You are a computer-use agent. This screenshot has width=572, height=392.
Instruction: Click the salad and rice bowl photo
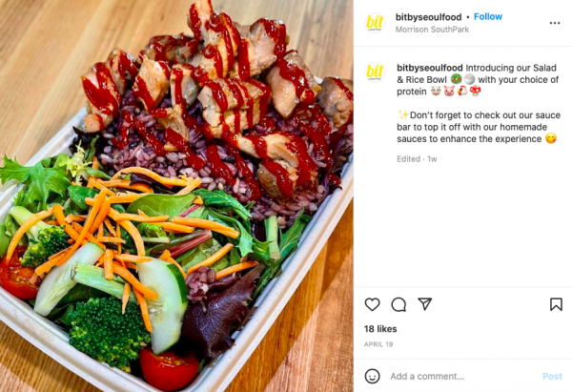[x=176, y=196]
